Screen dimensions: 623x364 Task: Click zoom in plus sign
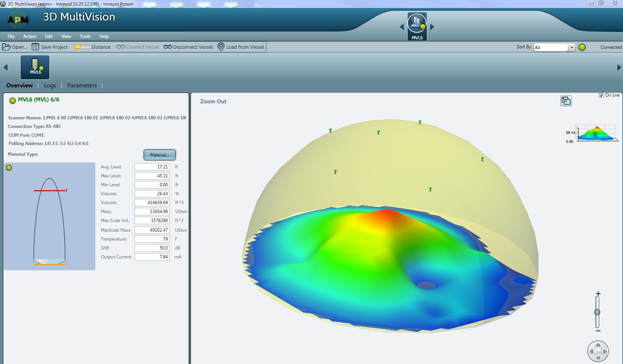point(598,294)
